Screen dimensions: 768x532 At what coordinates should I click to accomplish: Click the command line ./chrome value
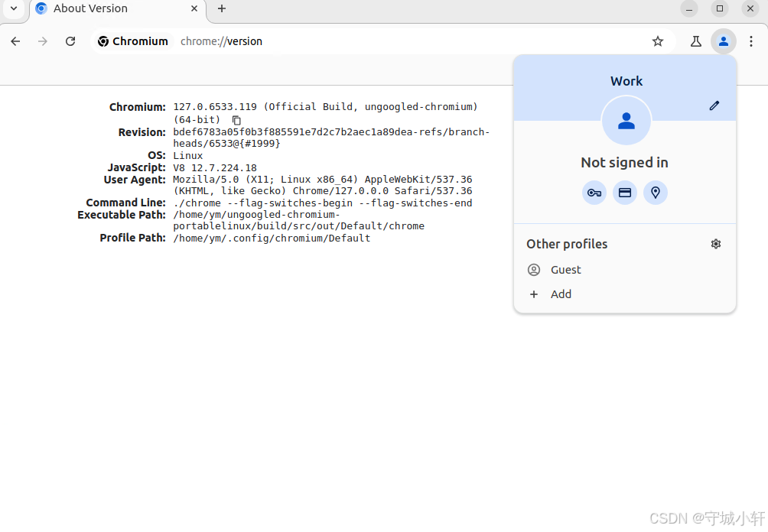[323, 203]
